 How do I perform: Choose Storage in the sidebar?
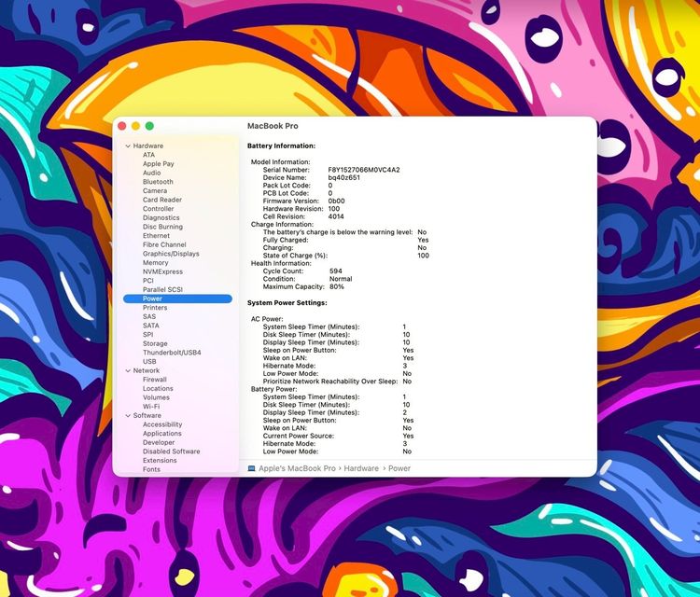point(155,343)
